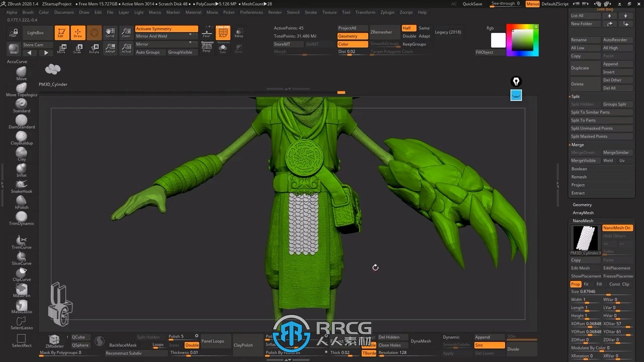The height and width of the screenshot is (362, 644).
Task: Choose the ClayBuildup brush
Action: 21,138
